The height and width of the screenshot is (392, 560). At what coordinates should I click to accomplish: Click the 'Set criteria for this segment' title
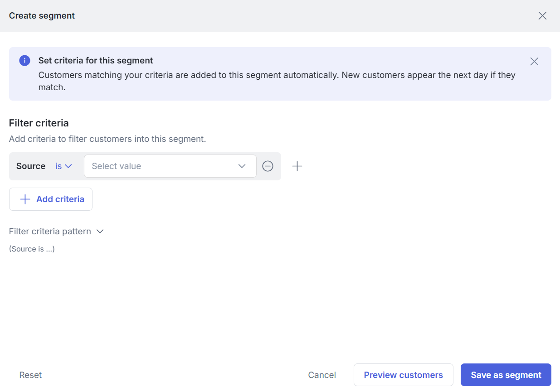click(96, 61)
